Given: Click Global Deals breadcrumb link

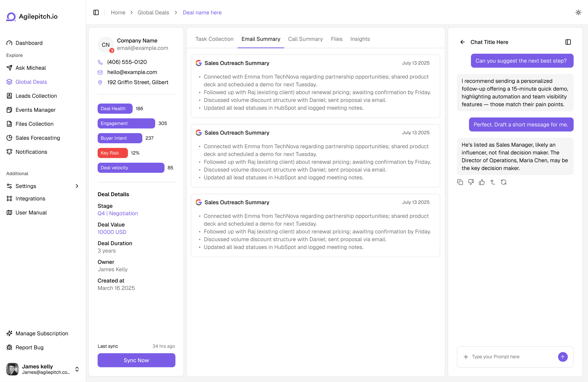Looking at the screenshot, I should coord(153,12).
